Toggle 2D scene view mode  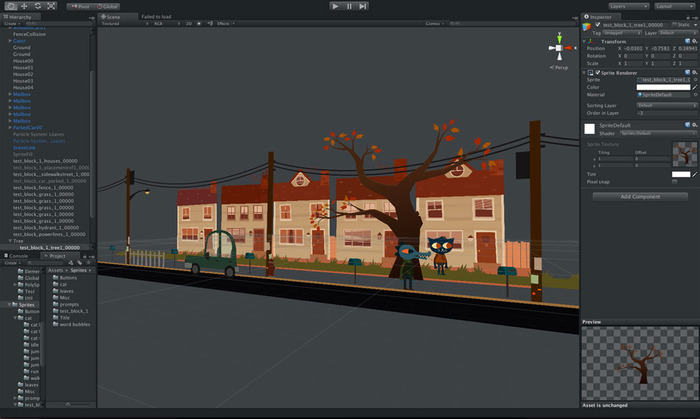[x=188, y=24]
